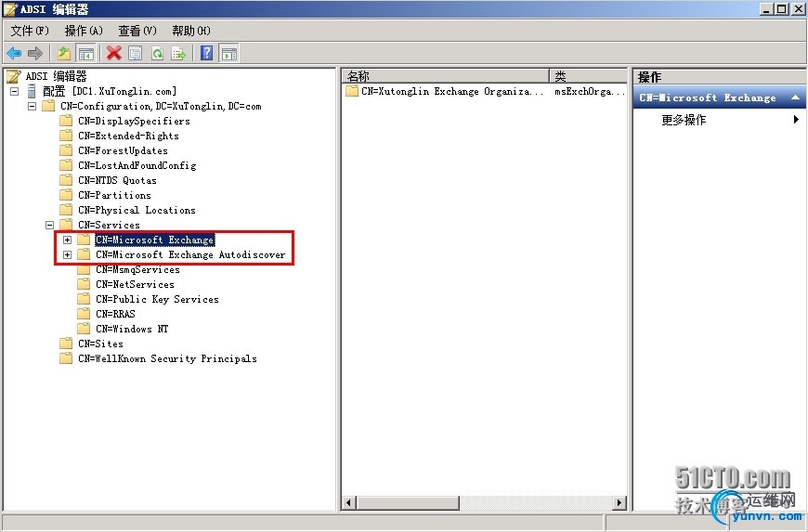Viewport: 808px width, 532px height.
Task: Open the 文件(F) menu
Action: [x=30, y=31]
